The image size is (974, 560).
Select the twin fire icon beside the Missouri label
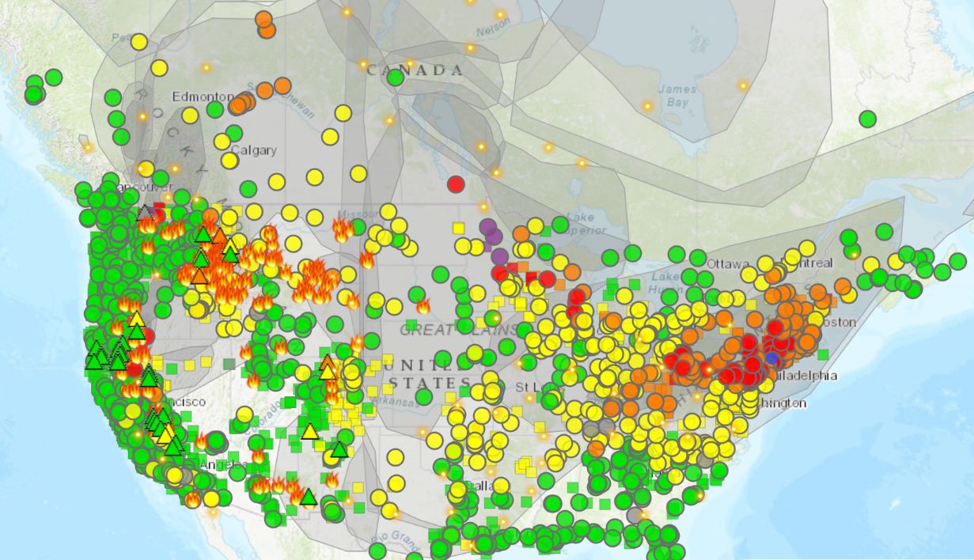tap(343, 230)
